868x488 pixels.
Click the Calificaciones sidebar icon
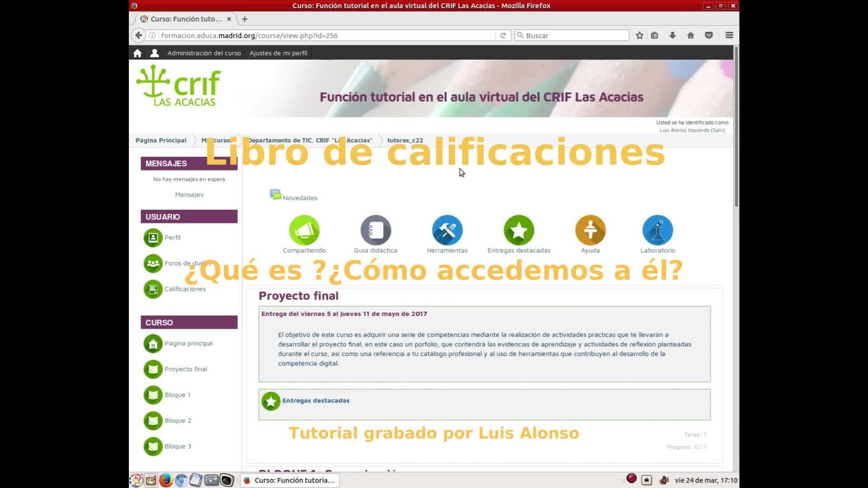(153, 289)
